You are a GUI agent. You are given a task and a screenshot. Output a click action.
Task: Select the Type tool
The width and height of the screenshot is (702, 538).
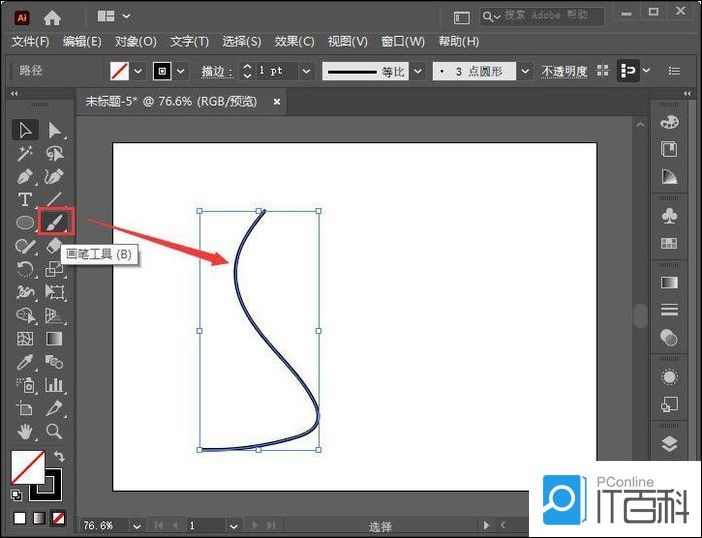[25, 199]
